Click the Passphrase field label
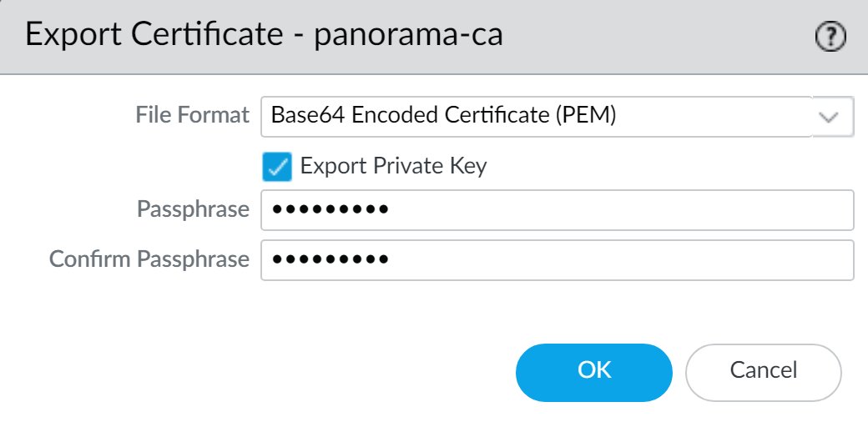Screen dimensions: 868x427 tap(193, 209)
